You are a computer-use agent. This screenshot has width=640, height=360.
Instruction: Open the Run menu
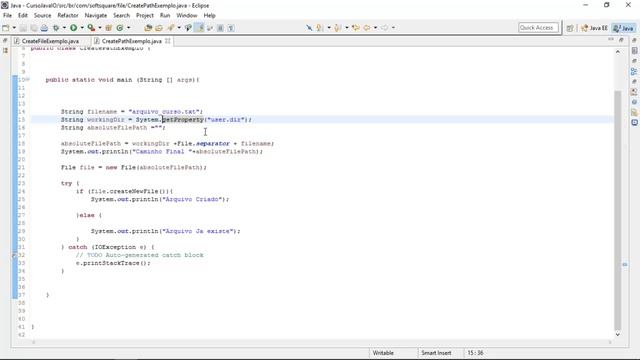165,16
